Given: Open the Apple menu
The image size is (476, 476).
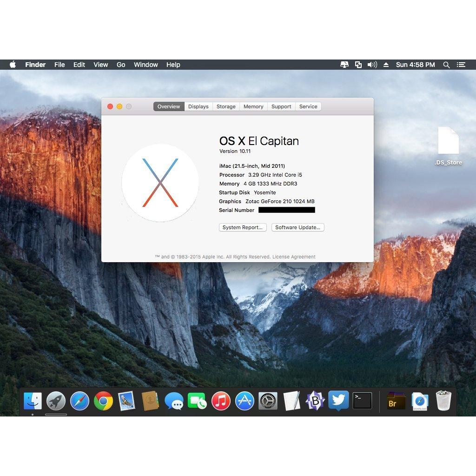Looking at the screenshot, I should coord(13,65).
